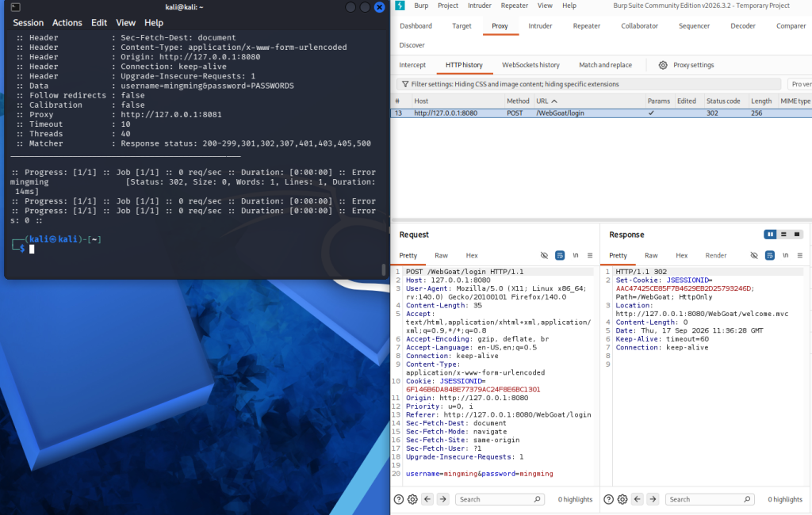Switch to the Intercept sub-tab
The width and height of the screenshot is (812, 515).
(x=412, y=65)
